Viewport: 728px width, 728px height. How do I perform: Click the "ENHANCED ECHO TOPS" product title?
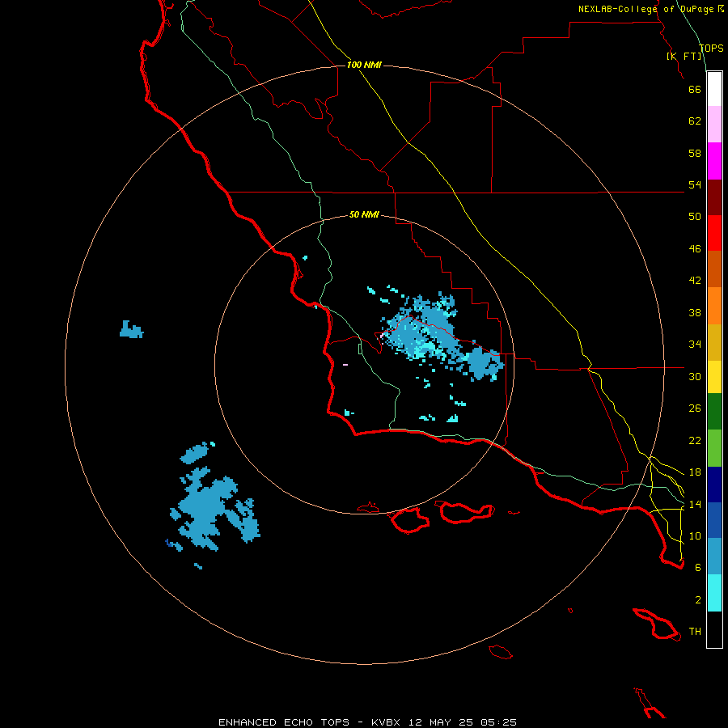click(x=284, y=722)
